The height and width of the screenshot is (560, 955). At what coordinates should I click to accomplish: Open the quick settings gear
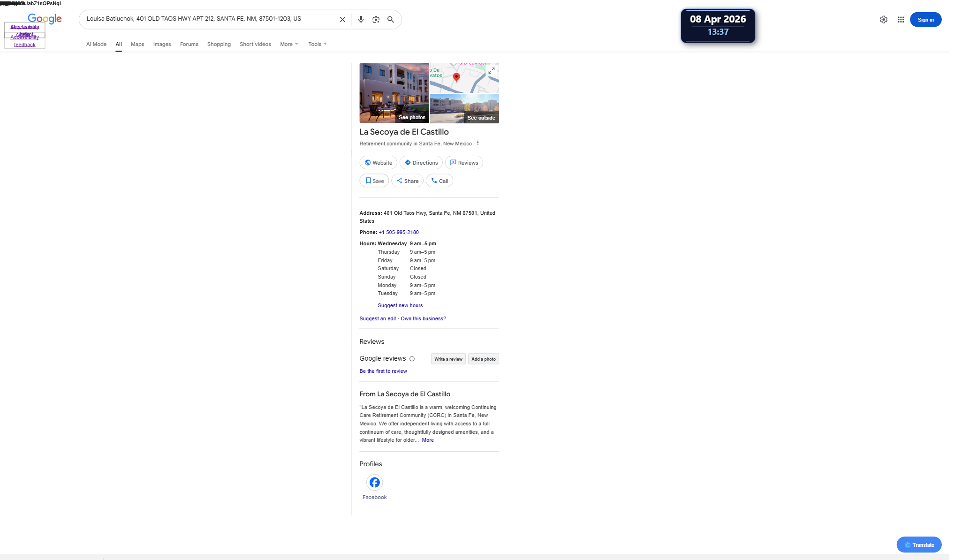(x=883, y=20)
